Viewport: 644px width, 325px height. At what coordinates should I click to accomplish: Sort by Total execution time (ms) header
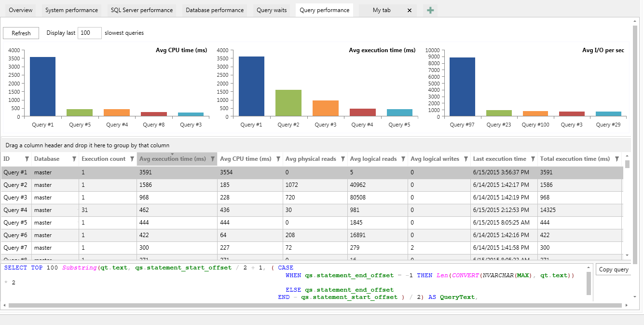575,159
